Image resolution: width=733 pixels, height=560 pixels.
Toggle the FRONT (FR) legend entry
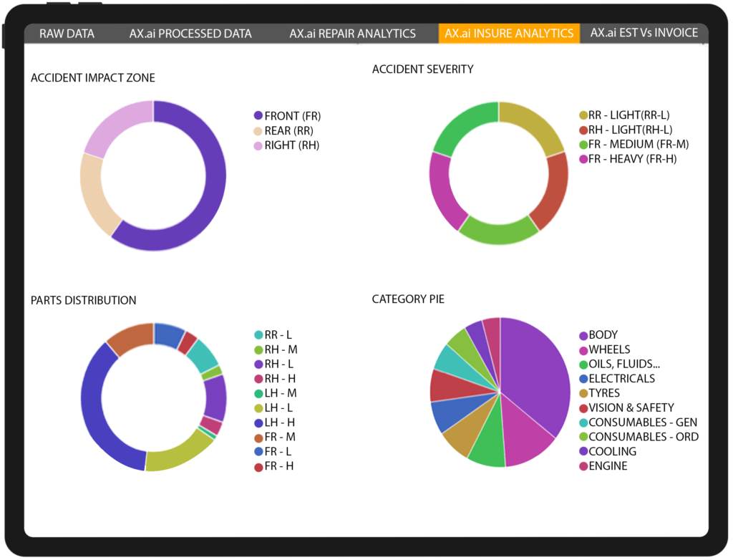[287, 115]
